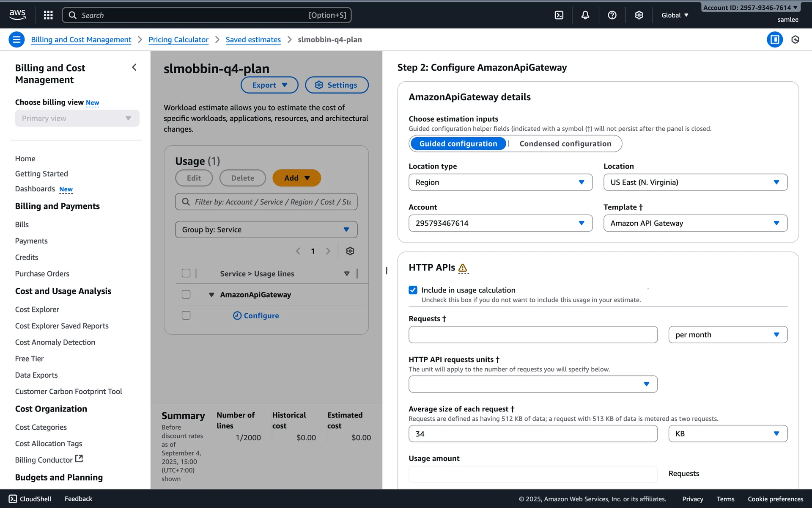
Task: Collapse the AmazonApiGateway tree row
Action: 211,295
